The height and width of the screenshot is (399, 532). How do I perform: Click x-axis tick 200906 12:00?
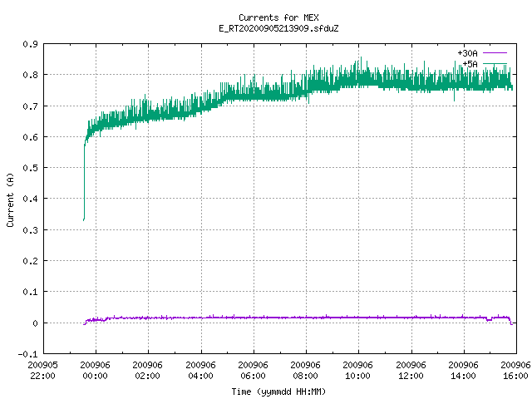point(411,371)
